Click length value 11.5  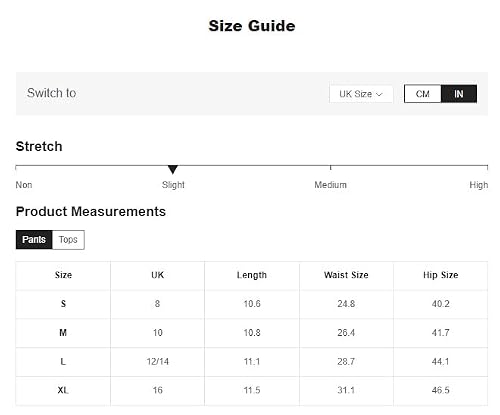coord(252,390)
